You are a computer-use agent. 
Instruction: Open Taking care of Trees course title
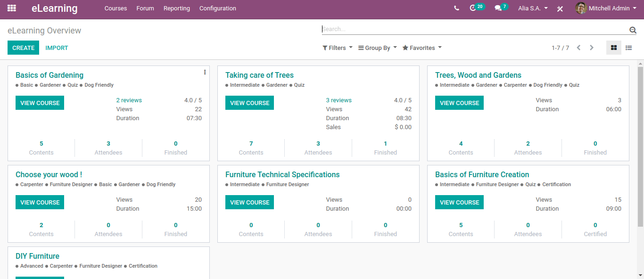point(259,75)
